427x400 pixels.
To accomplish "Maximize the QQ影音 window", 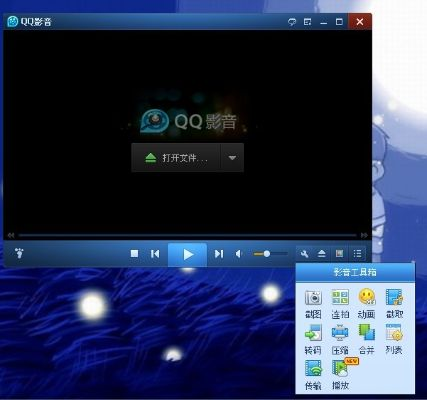I will click(339, 22).
